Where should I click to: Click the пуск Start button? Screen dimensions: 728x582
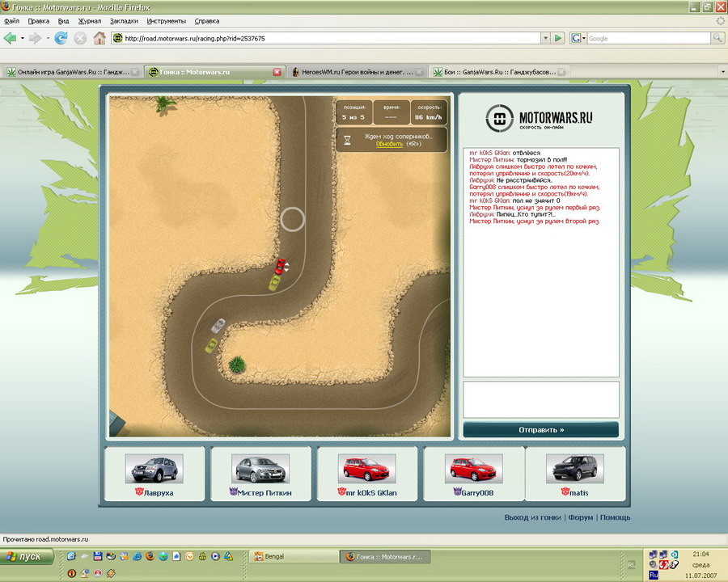click(28, 556)
